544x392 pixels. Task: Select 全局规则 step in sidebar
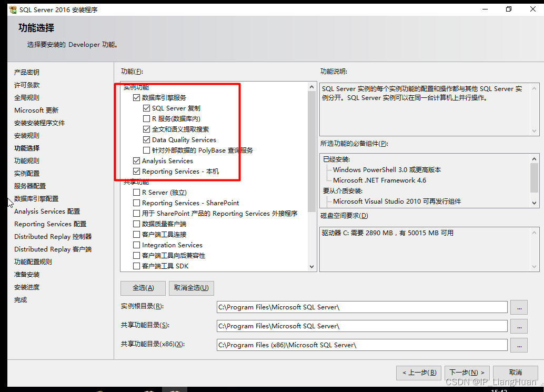tap(27, 98)
